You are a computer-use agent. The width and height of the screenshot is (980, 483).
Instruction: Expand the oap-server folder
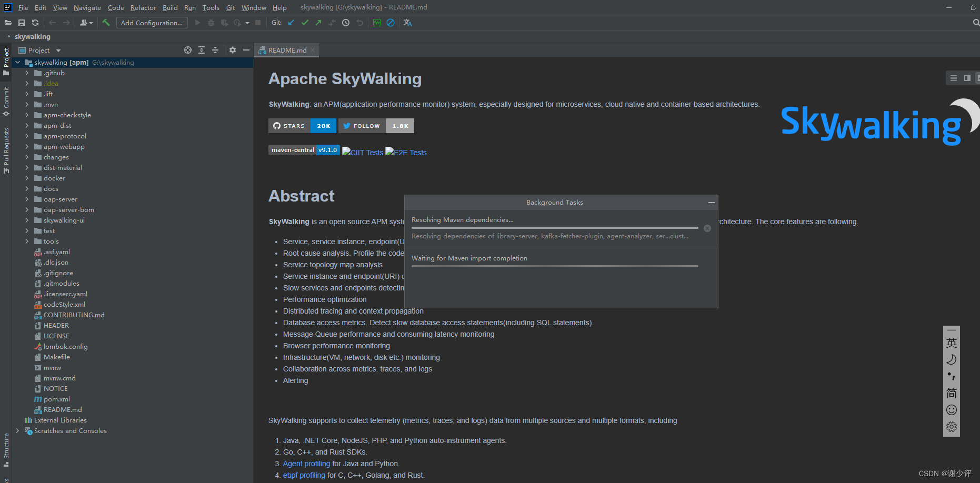coord(27,199)
